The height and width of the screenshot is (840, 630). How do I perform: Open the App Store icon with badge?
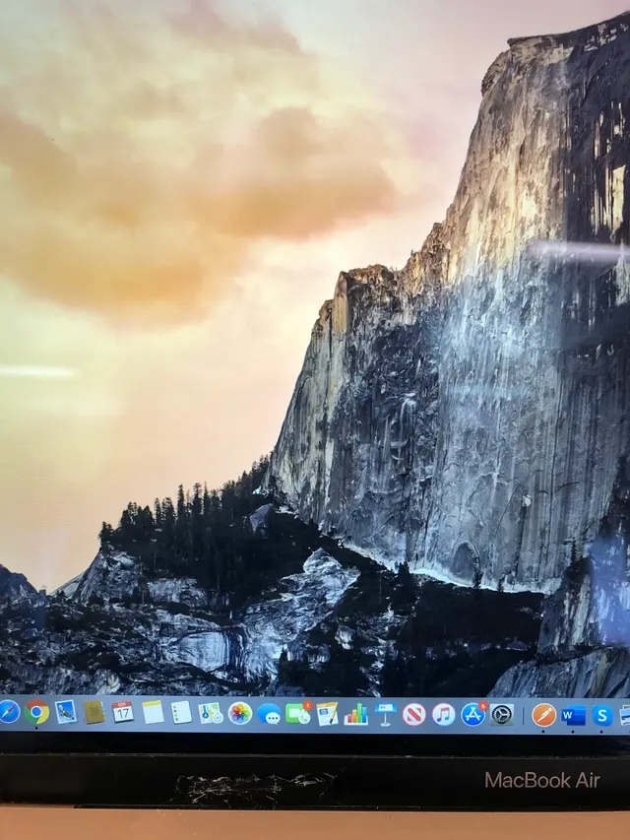[473, 714]
